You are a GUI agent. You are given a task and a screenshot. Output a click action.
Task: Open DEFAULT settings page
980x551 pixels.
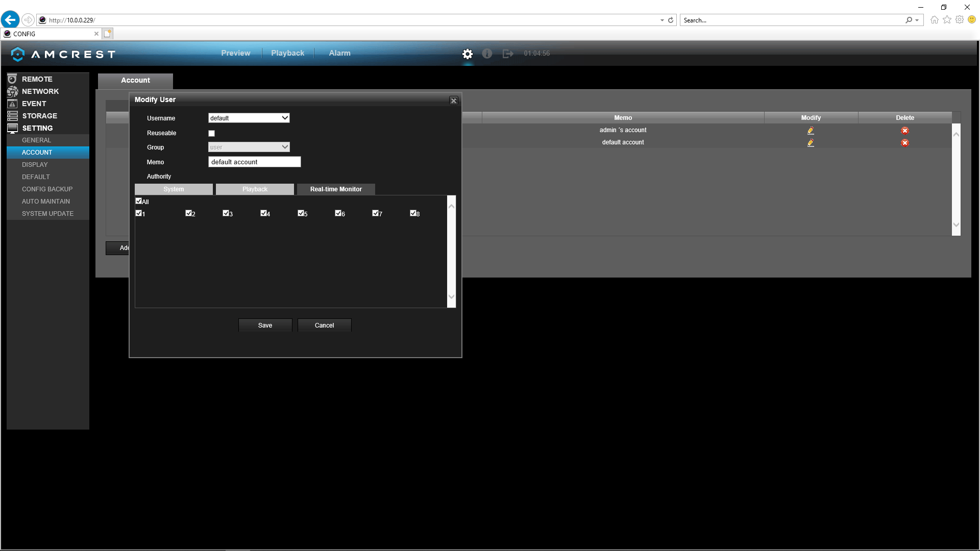point(48,177)
